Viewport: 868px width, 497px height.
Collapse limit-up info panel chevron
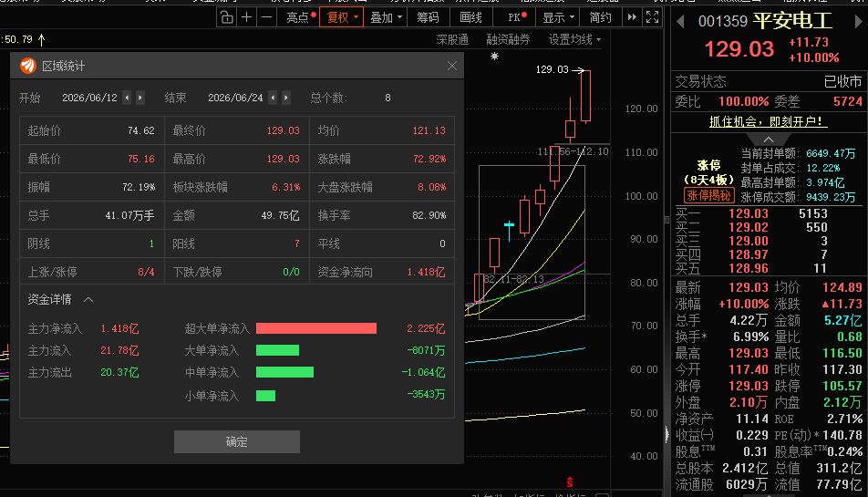point(769,140)
